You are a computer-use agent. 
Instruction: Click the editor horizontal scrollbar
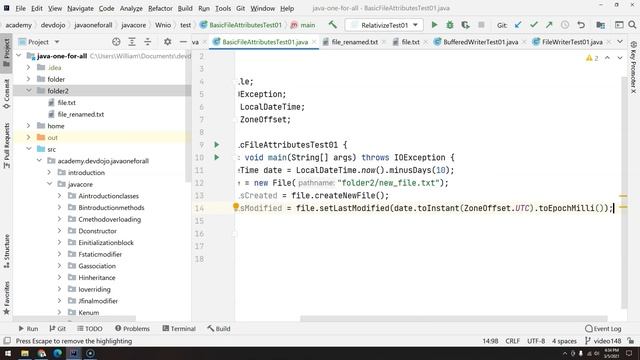coord(454,318)
